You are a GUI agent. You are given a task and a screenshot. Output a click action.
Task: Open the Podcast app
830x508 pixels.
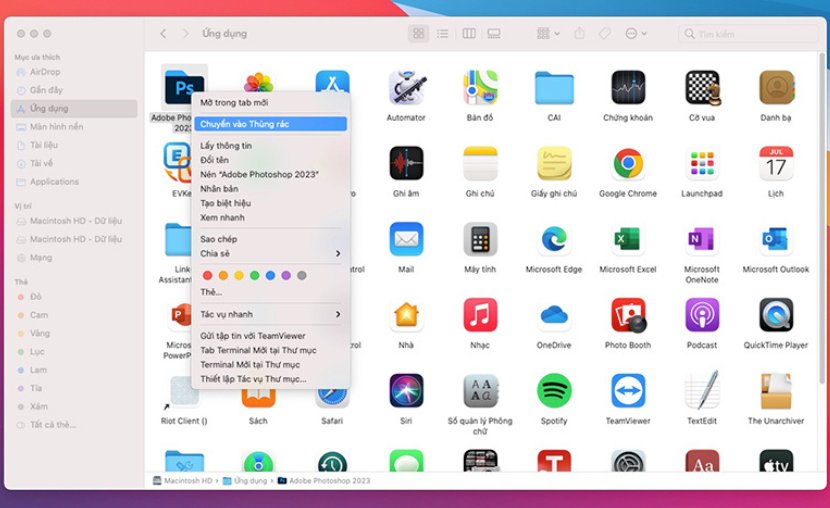pyautogui.click(x=702, y=315)
